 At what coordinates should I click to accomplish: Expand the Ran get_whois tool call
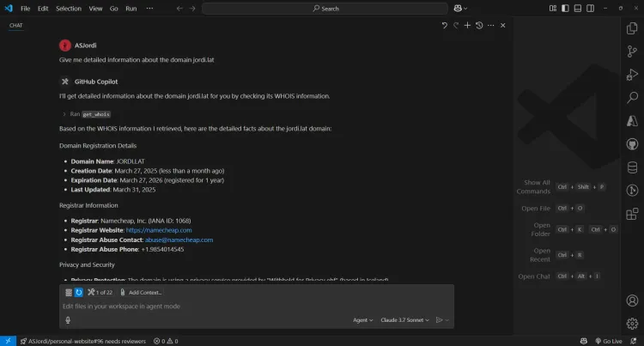tap(86, 114)
